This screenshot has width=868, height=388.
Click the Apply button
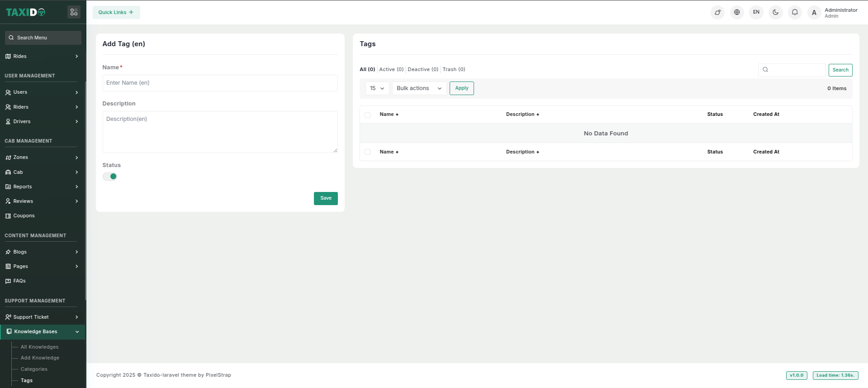tap(461, 88)
